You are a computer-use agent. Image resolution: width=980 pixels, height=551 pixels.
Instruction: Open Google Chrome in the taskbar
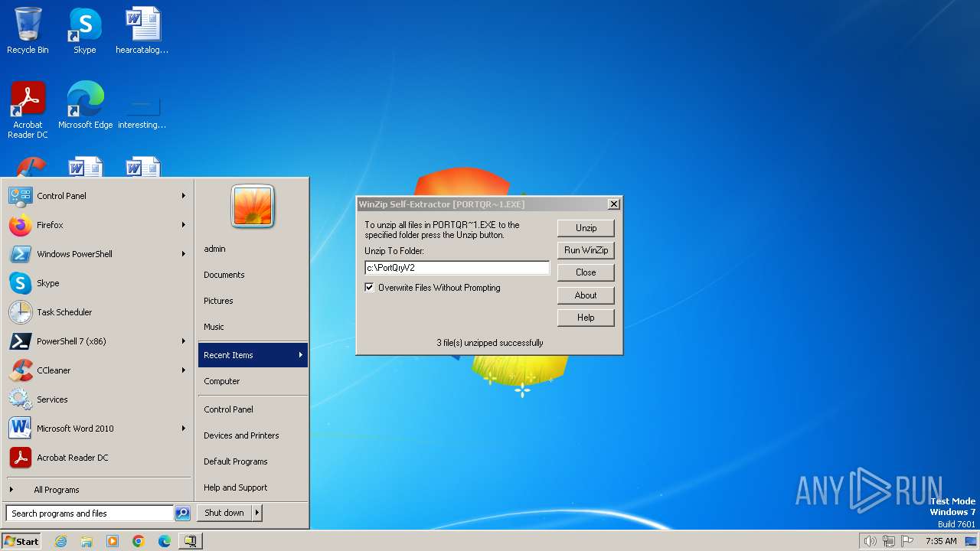139,541
